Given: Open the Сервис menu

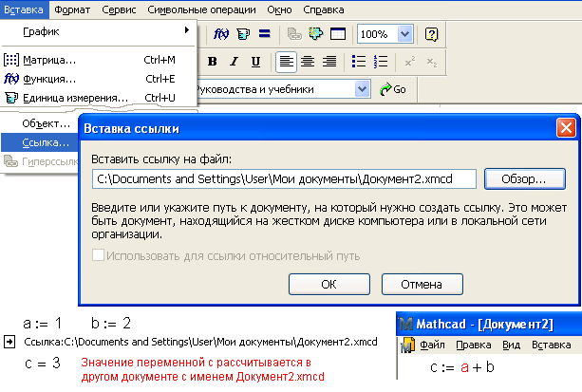Looking at the screenshot, I should (x=119, y=9).
